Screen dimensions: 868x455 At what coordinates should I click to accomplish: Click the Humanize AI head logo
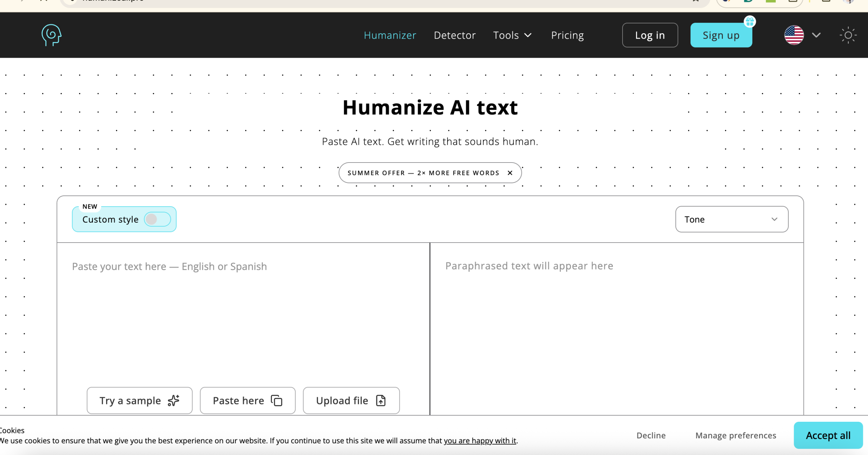tap(51, 35)
